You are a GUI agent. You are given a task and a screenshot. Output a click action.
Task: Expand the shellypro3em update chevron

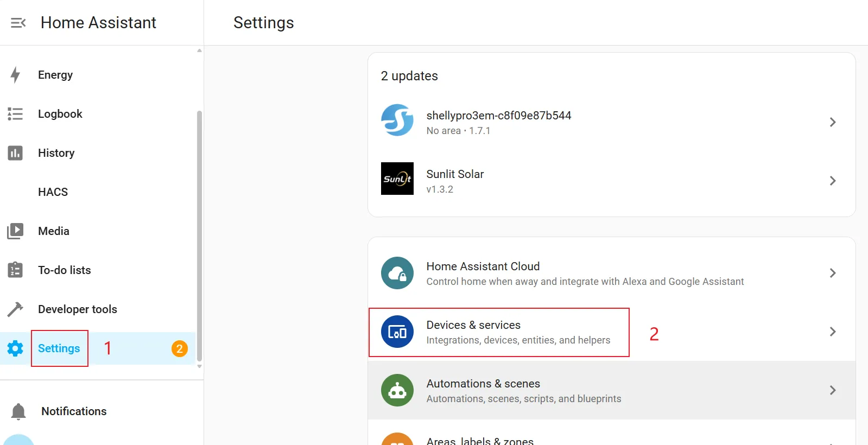(x=832, y=122)
